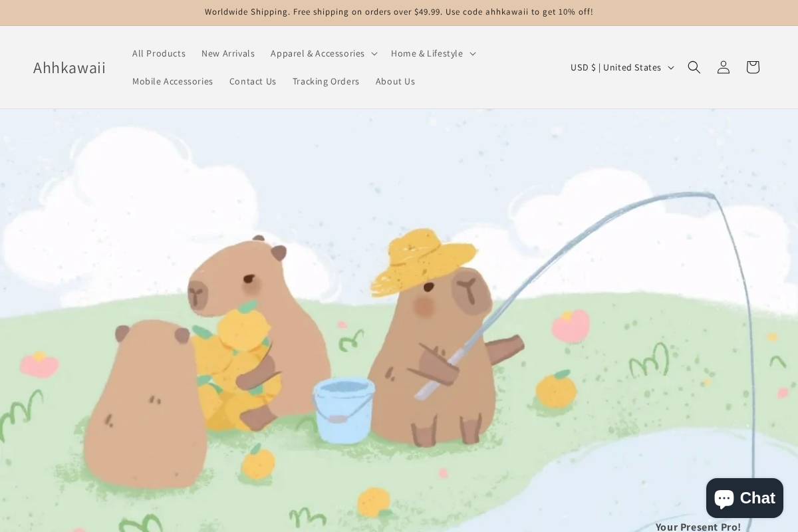Open the All Products menu item
Viewport: 798px width, 532px height.
tap(158, 53)
